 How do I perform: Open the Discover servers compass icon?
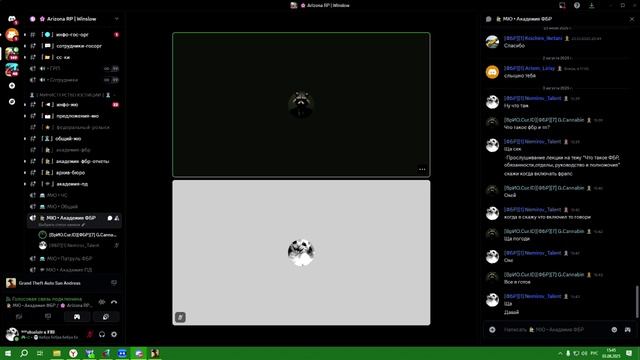[x=12, y=102]
